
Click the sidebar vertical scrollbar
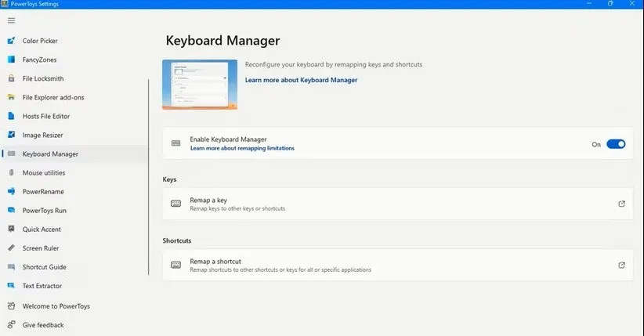(148, 176)
